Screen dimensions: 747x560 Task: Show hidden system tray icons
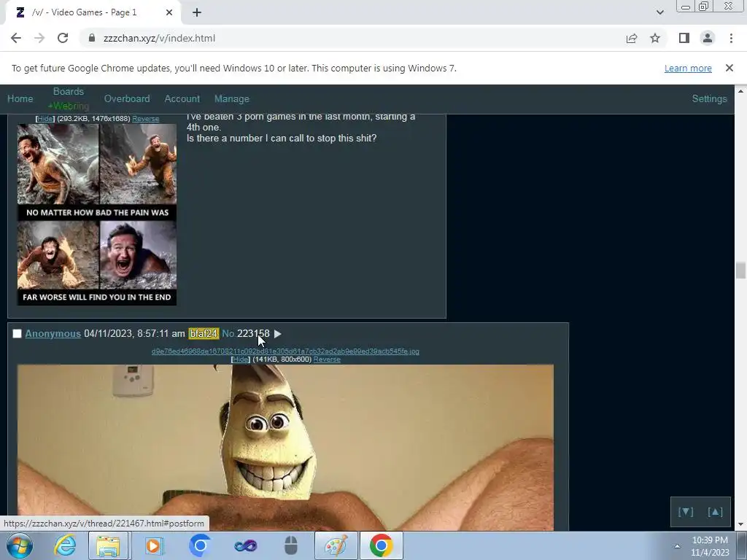tap(677, 546)
